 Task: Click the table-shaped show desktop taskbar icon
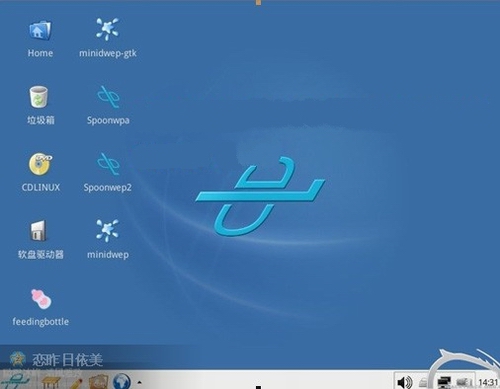pyautogui.click(x=51, y=382)
